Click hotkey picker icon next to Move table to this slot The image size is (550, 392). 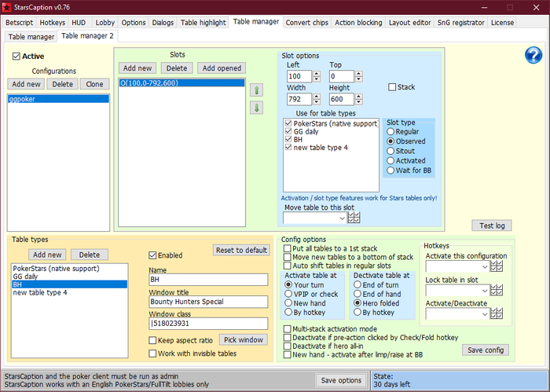click(354, 218)
